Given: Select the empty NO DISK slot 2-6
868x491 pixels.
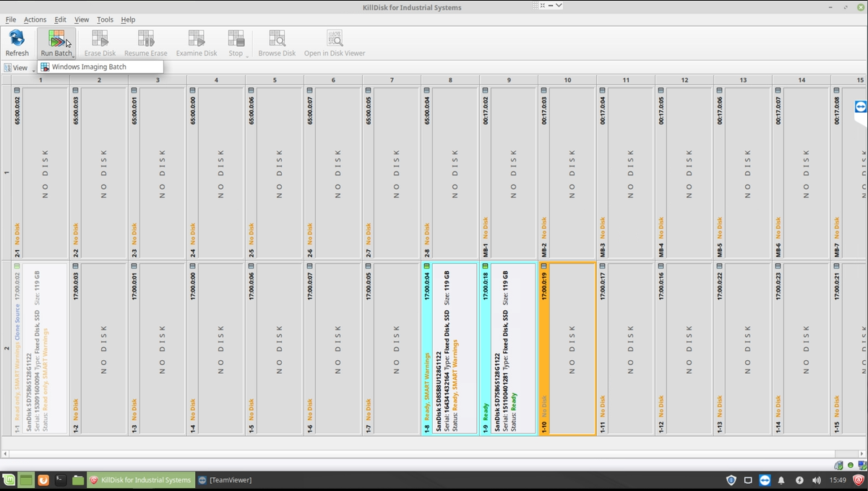Looking at the screenshot, I should pos(333,173).
